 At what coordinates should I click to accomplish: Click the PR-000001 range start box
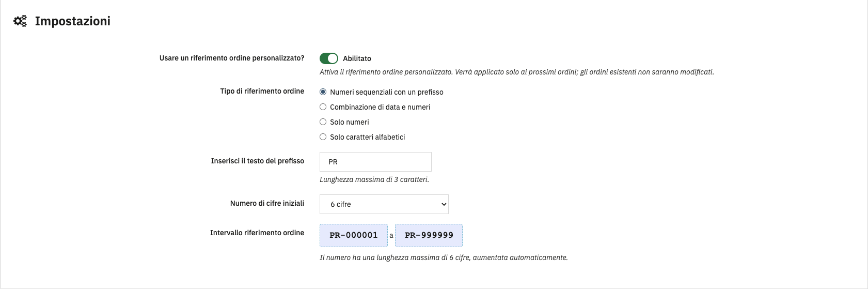coord(354,235)
